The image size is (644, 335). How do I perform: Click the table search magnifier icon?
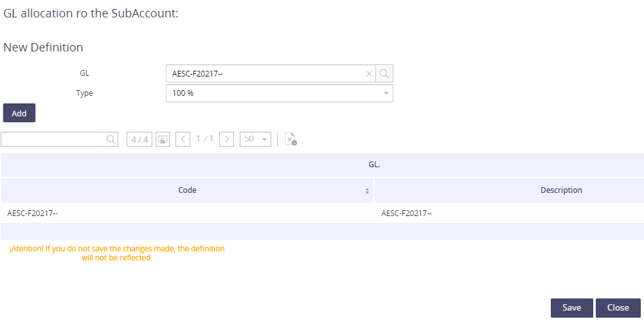click(111, 140)
